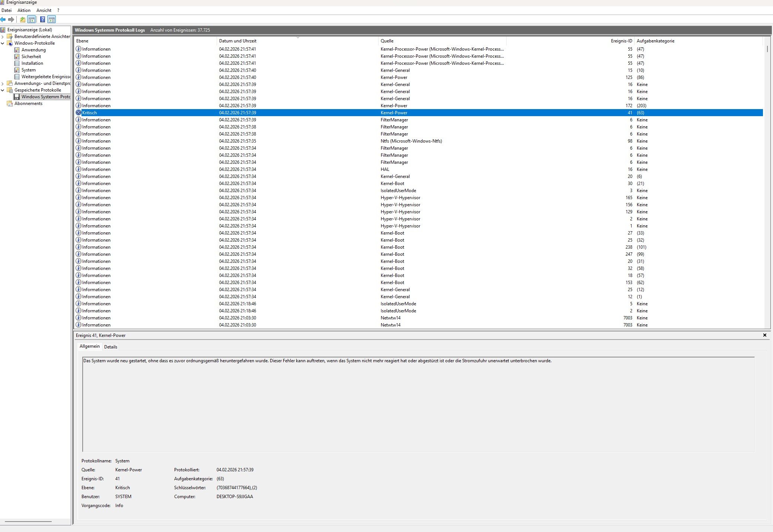773x532 pixels.
Task: Collapse the Gespeicherte Protokolle node
Action: (3, 90)
